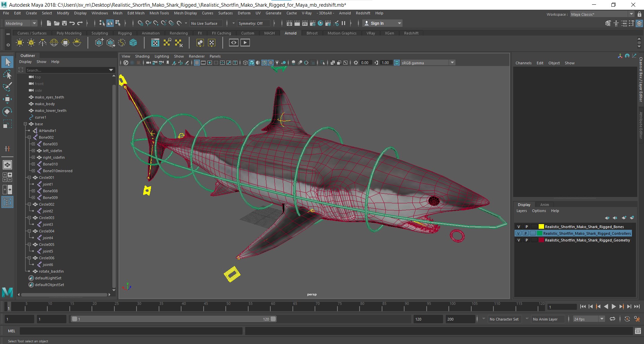Open Layers menu in layer editor
This screenshot has height=344, width=644.
click(x=522, y=211)
